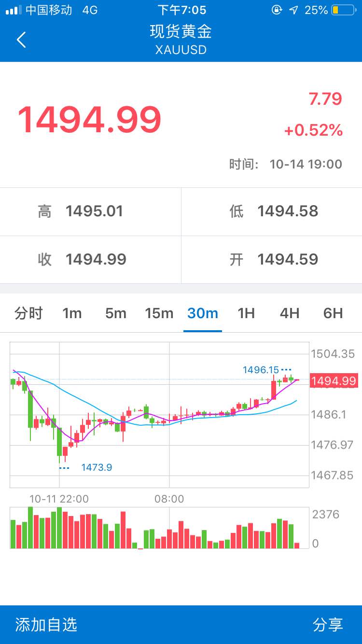Tap the 分享 share button
Image resolution: width=362 pixels, height=644 pixels.
pos(328,625)
